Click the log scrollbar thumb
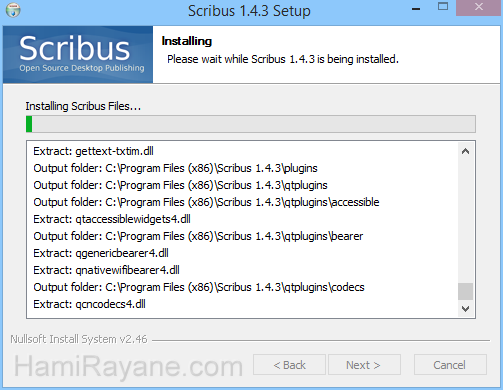This screenshot has width=503, height=390. pos(466,291)
